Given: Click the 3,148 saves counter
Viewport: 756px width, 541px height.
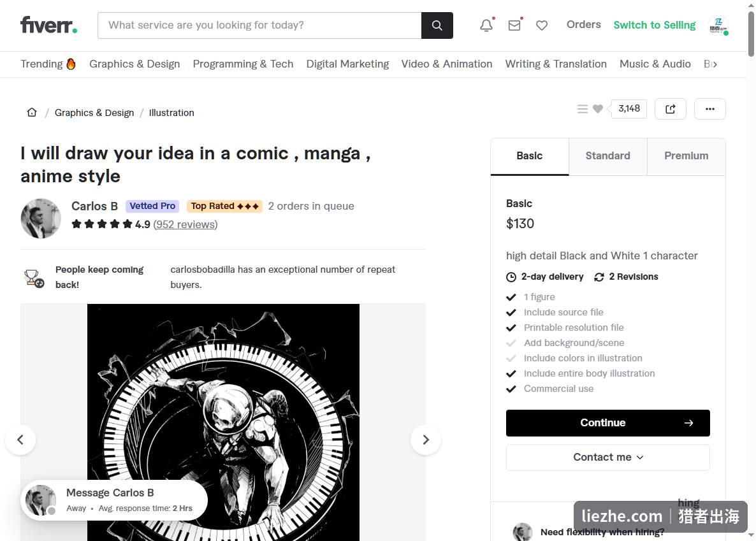Looking at the screenshot, I should 629,109.
